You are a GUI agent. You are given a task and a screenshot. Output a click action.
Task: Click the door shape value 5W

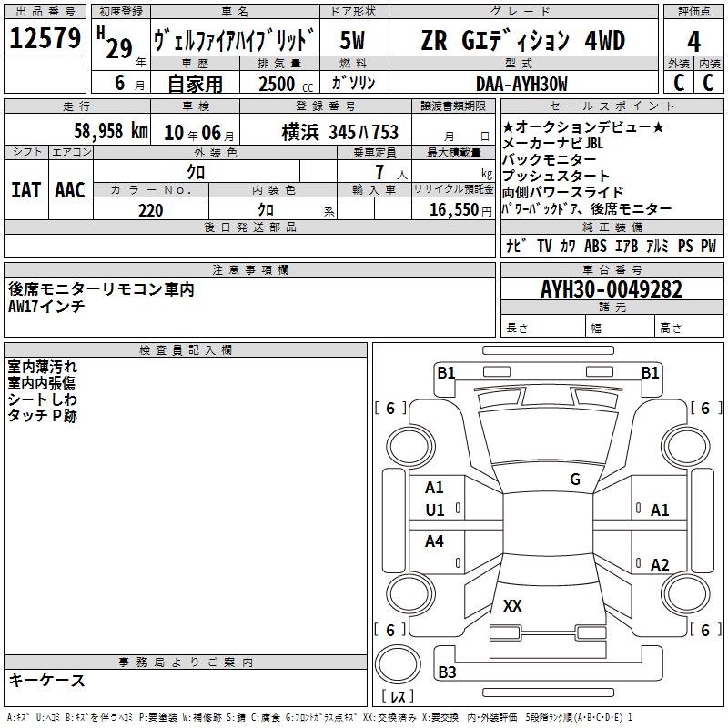click(x=352, y=40)
